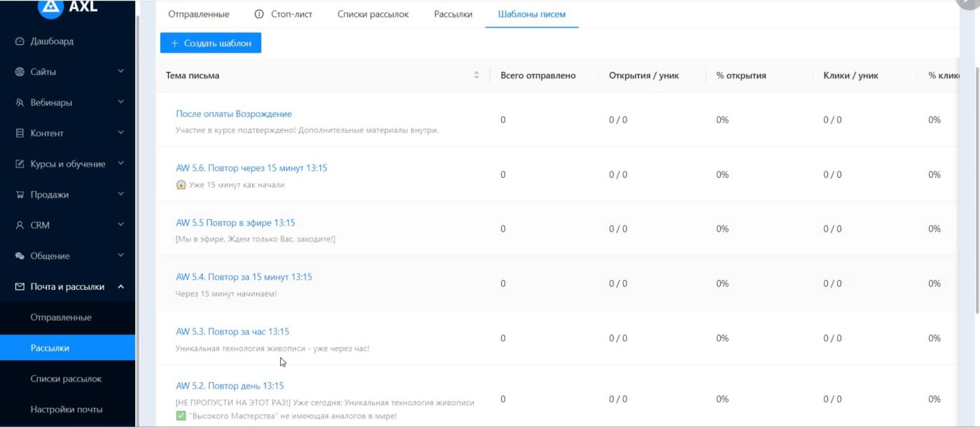Viewport: 980px width, 427px height.
Task: Click the Вебинары people icon
Action: (x=20, y=103)
